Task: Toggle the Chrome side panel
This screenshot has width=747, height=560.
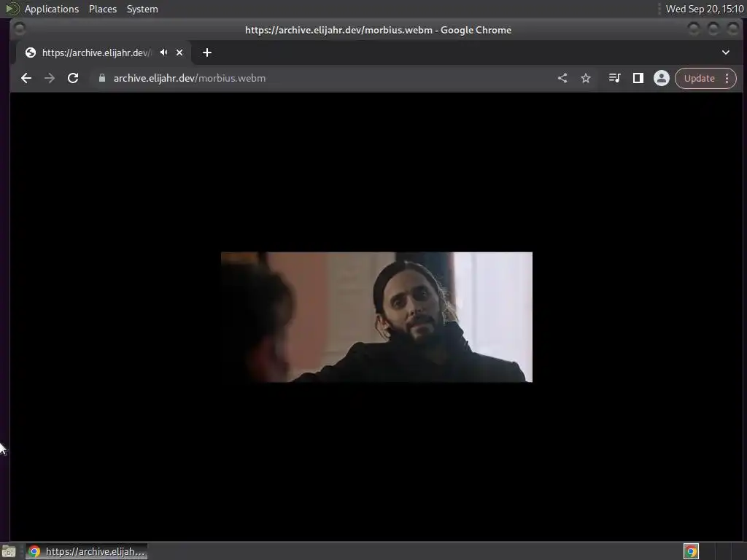Action: (638, 78)
